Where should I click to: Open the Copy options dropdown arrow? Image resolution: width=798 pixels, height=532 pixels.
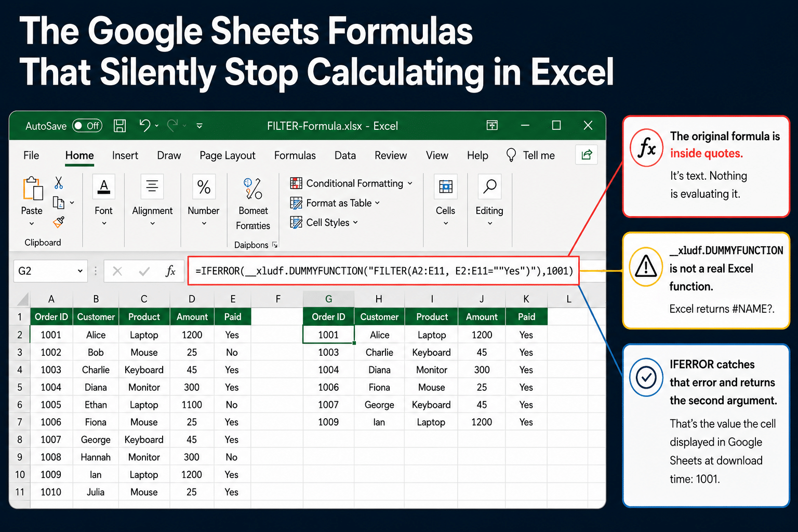(x=72, y=203)
